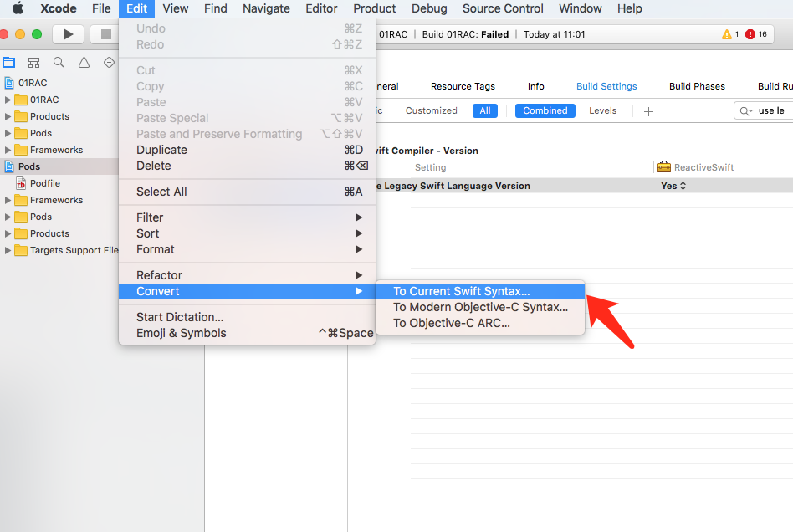Open the Convert submenu

pos(159,290)
